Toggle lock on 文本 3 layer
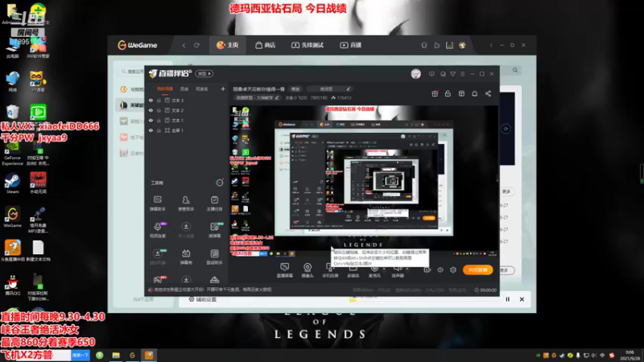 pyautogui.click(x=159, y=100)
